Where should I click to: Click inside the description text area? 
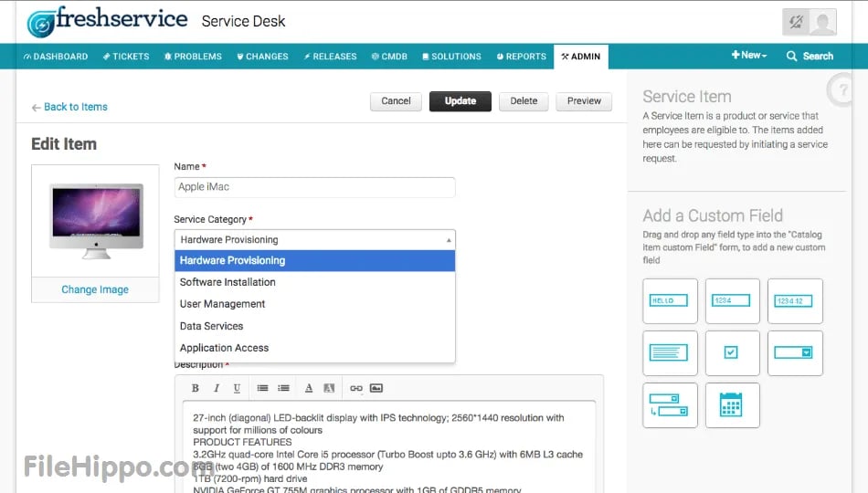tap(389, 447)
